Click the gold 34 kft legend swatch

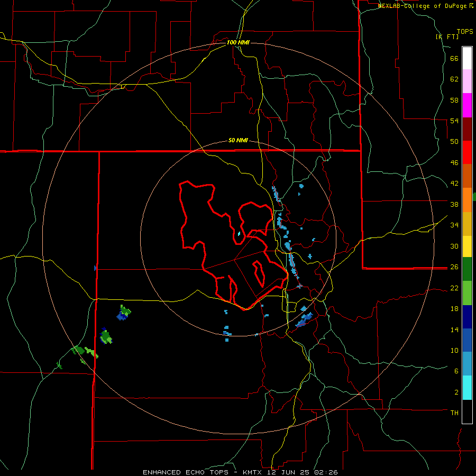pos(467,224)
